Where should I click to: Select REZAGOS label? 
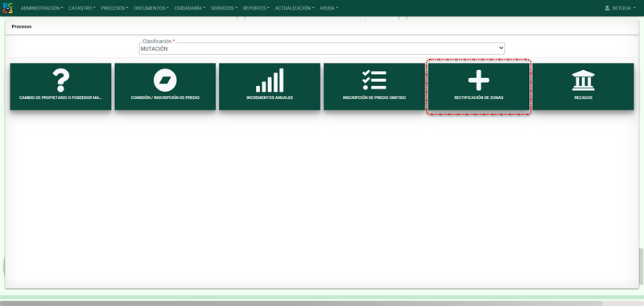point(583,97)
